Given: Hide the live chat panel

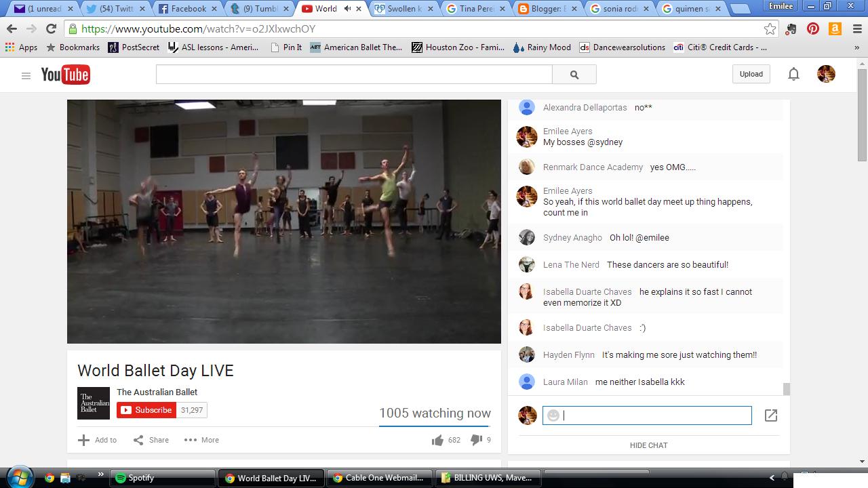Looking at the screenshot, I should pos(648,445).
